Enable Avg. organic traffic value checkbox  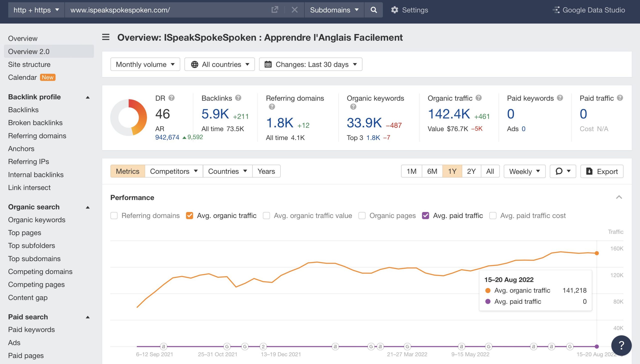tap(266, 215)
